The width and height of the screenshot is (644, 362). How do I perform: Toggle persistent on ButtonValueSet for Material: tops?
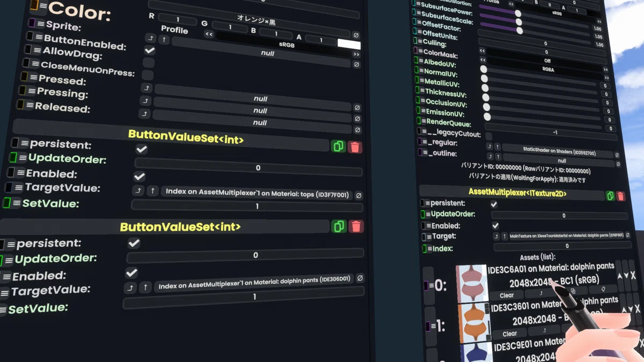pos(142,149)
